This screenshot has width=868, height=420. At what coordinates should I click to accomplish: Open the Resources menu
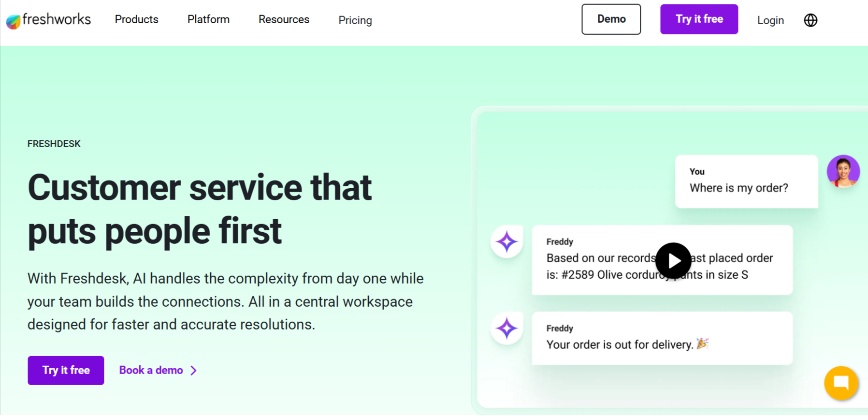pos(284,19)
